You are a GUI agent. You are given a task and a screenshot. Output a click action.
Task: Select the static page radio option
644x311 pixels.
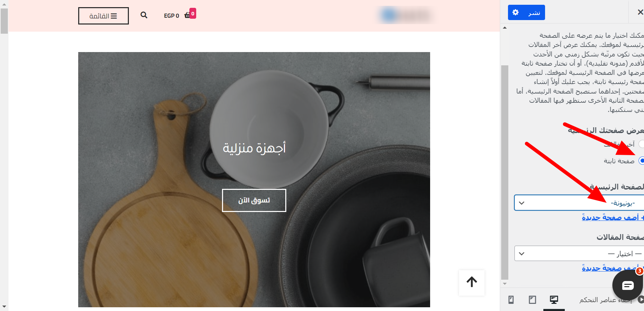pos(641,161)
